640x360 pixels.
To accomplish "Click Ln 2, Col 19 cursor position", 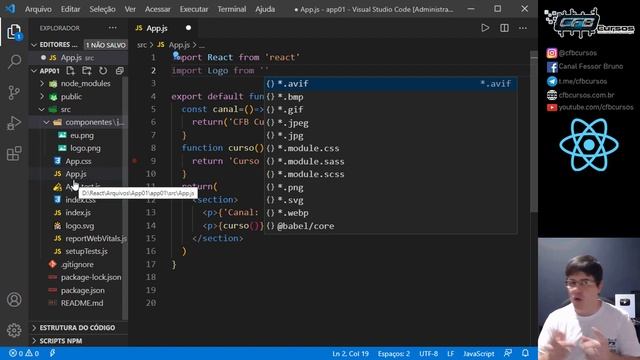I will click(350, 353).
